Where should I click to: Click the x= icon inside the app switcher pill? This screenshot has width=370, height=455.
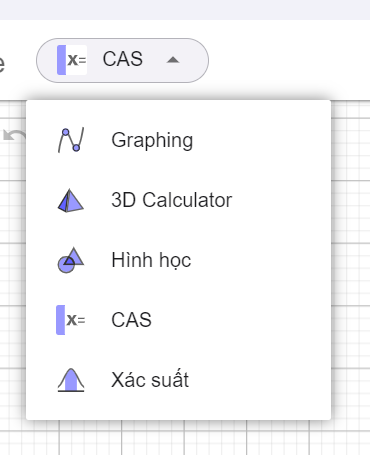tap(72, 60)
